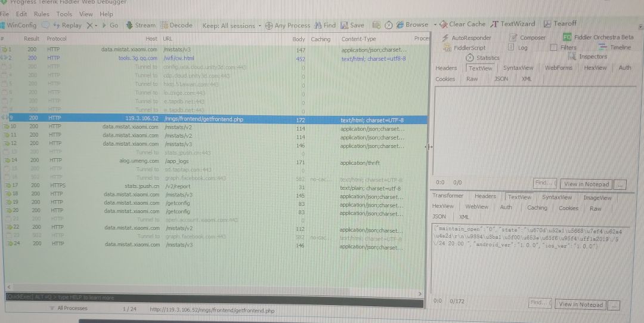
Task: Open Find sessions from toolbar
Action: click(x=325, y=25)
